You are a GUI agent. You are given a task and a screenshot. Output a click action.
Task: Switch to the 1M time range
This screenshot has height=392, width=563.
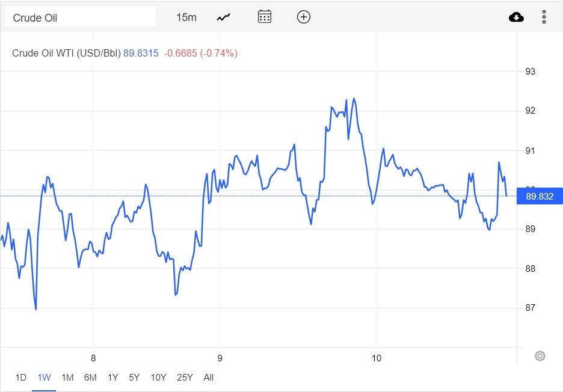67,378
